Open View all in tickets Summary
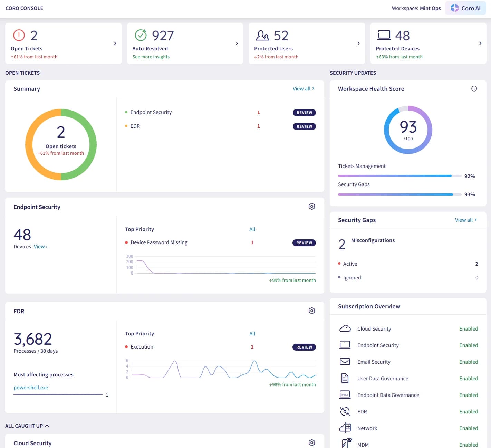 pyautogui.click(x=304, y=89)
